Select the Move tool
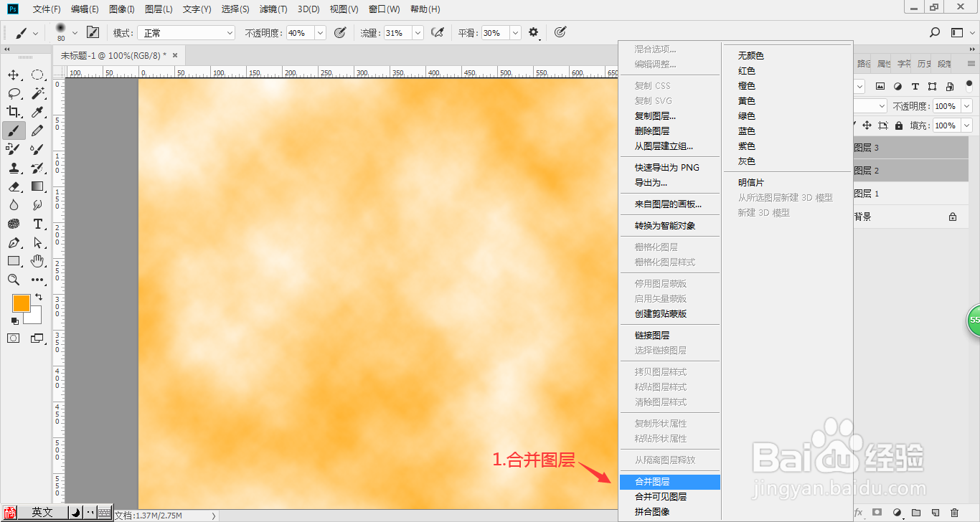 click(x=14, y=75)
